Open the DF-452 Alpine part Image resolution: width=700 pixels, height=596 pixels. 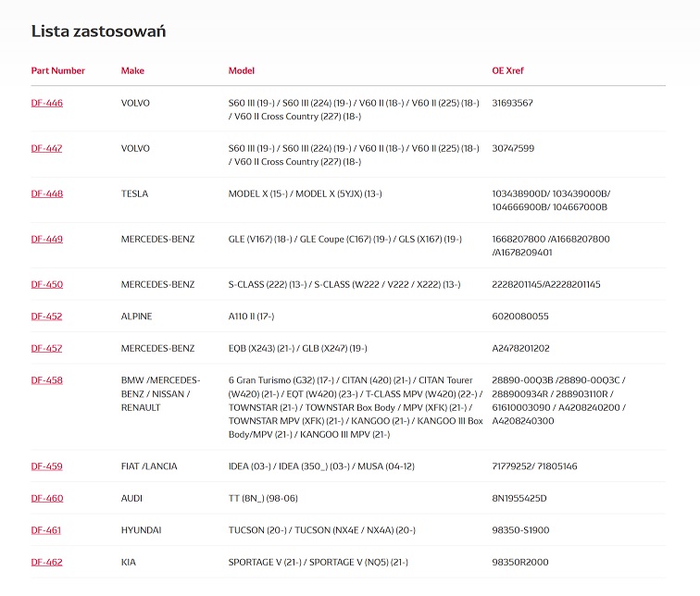tap(47, 317)
